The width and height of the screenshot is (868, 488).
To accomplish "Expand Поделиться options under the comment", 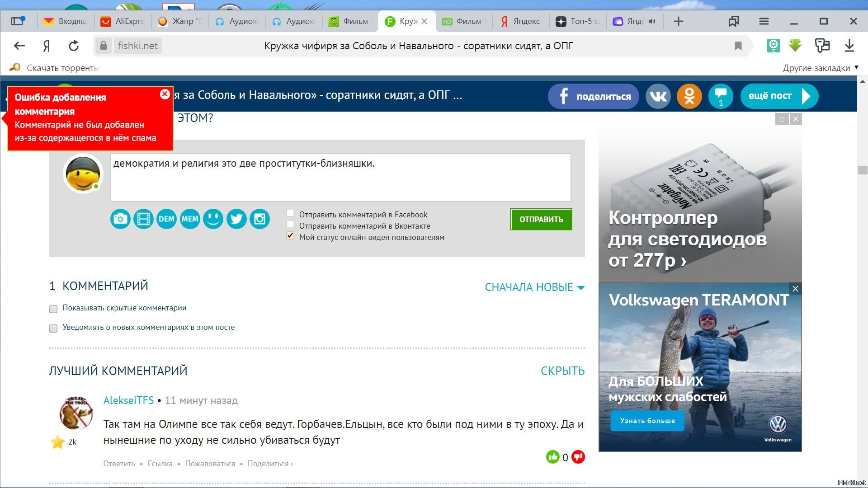I will click(x=270, y=464).
